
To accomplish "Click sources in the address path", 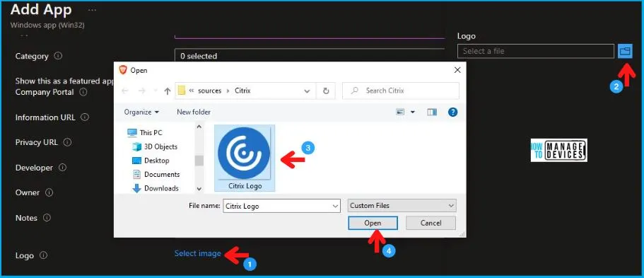I will [x=209, y=91].
